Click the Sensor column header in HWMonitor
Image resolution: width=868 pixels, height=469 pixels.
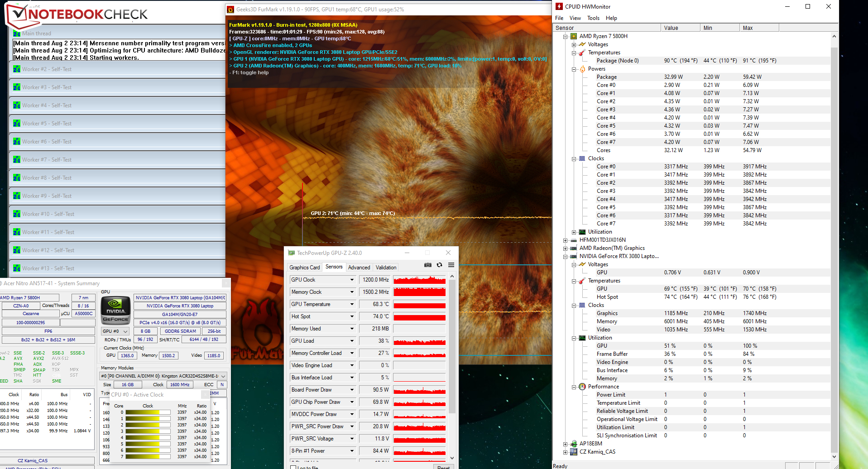(x=607, y=28)
